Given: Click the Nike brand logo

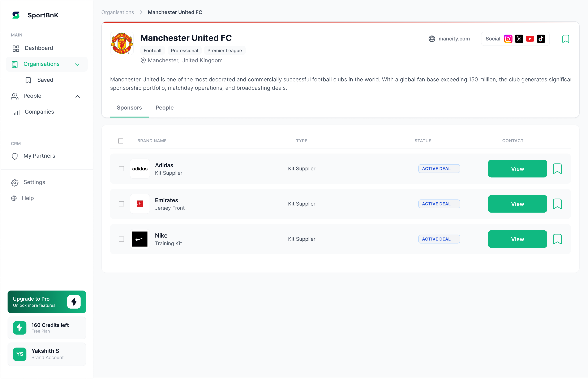Looking at the screenshot, I should (x=140, y=239).
